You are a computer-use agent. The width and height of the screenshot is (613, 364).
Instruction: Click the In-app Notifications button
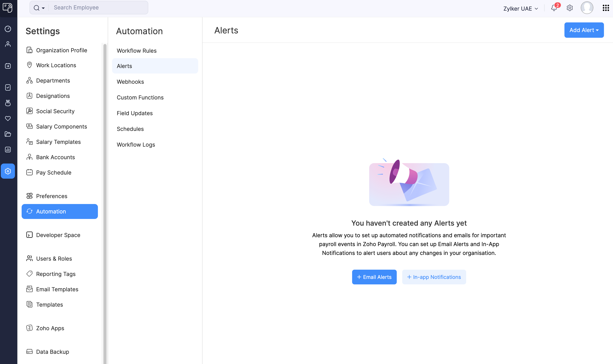[434, 277]
